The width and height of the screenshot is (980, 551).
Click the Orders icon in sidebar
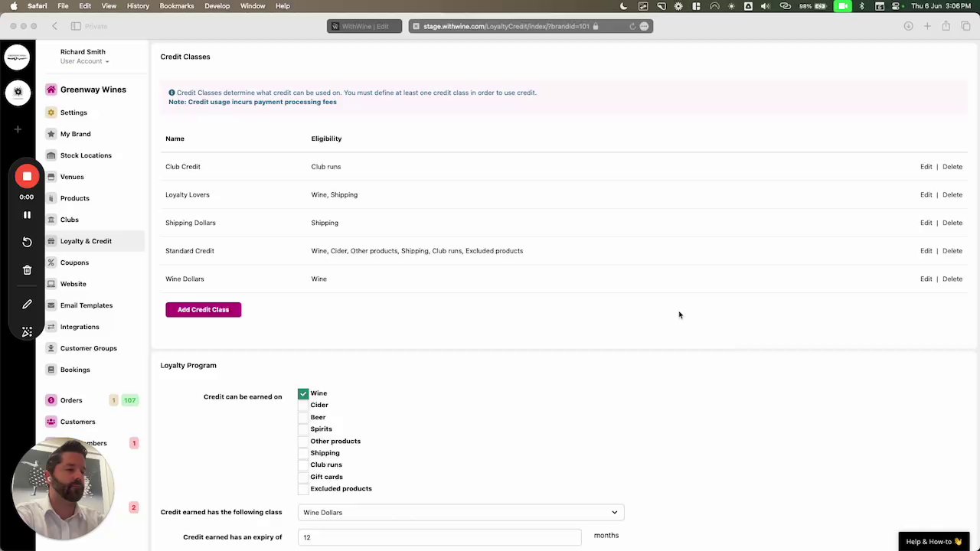coord(51,400)
